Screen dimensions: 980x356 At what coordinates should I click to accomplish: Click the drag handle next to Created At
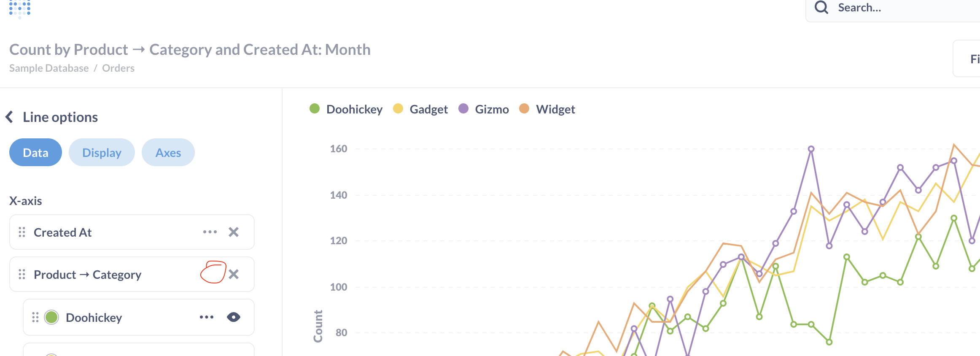pyautogui.click(x=22, y=232)
